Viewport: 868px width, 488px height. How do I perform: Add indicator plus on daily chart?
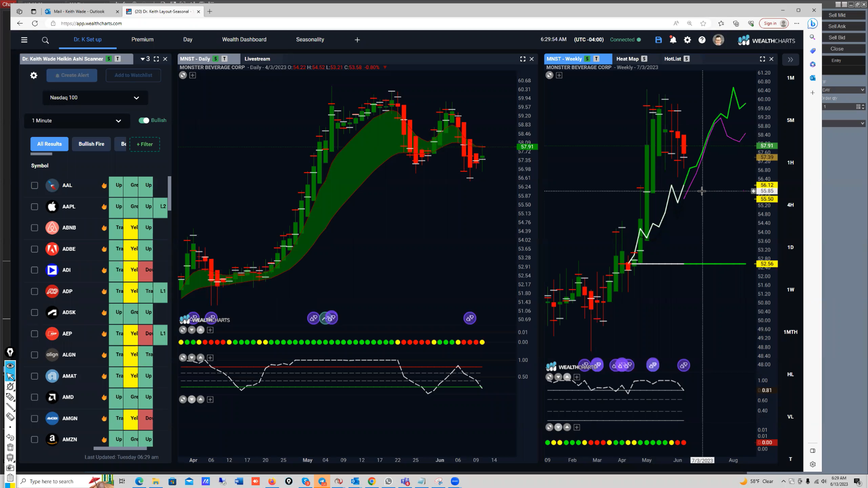[x=193, y=75]
